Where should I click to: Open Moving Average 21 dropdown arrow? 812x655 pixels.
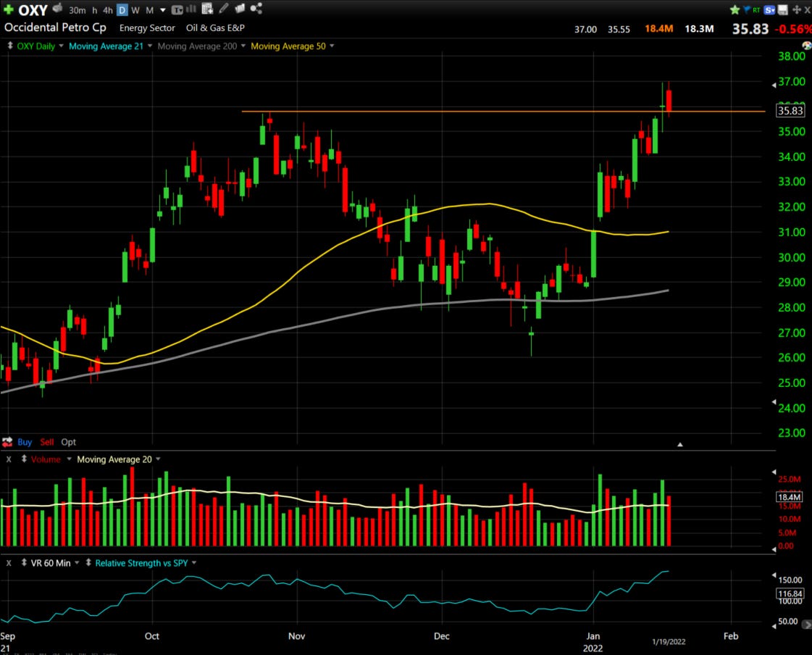(150, 46)
